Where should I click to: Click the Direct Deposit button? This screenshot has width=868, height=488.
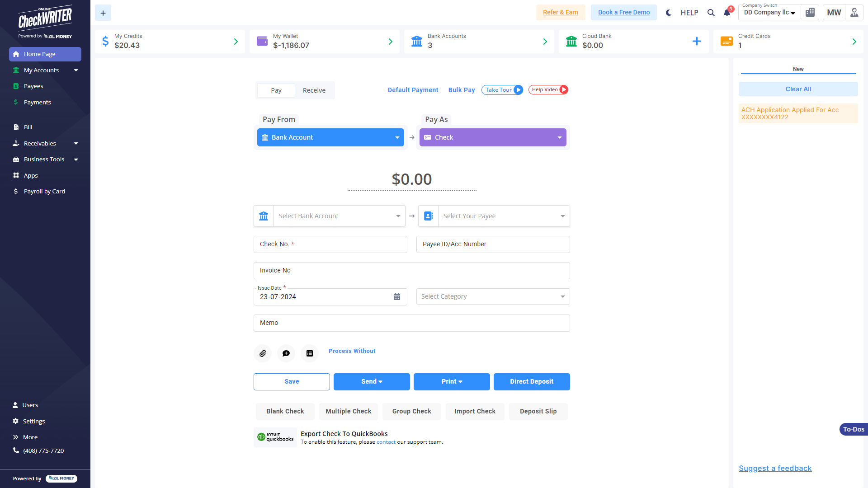click(531, 381)
